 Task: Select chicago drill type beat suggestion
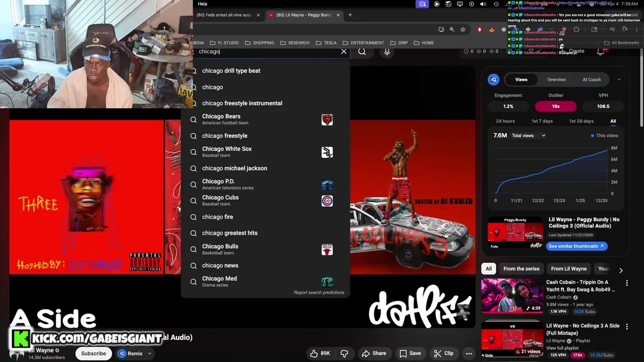(231, 71)
